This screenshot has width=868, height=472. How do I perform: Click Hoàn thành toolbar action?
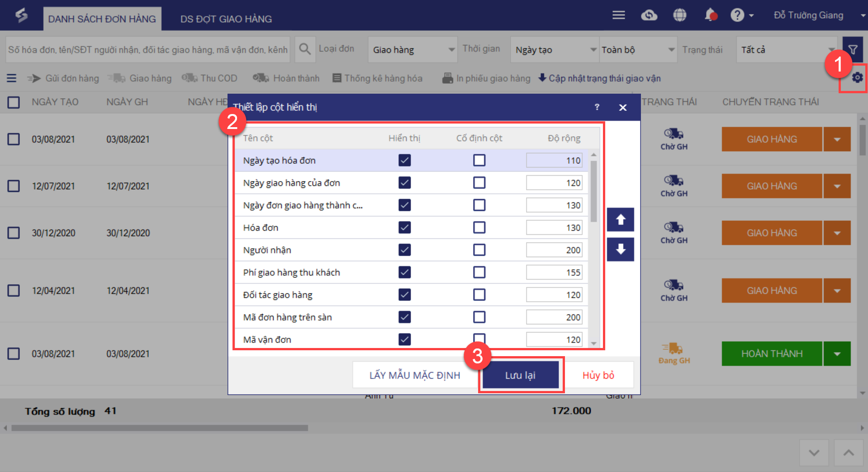(286, 78)
